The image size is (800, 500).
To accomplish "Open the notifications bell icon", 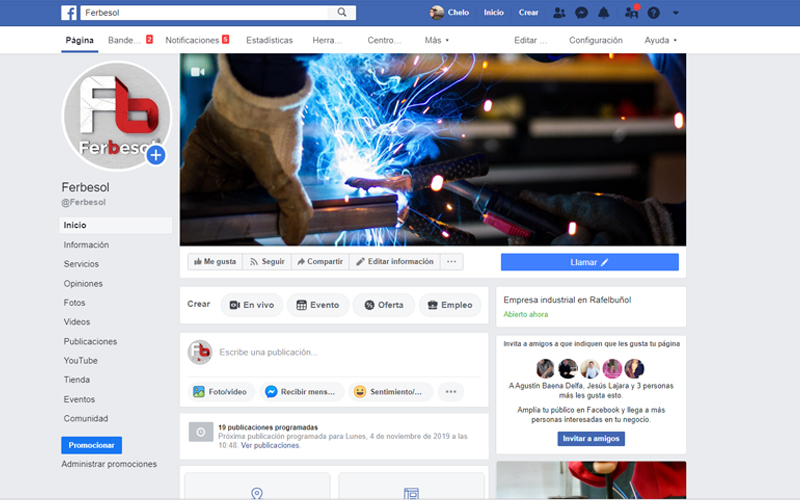I will coord(604,13).
